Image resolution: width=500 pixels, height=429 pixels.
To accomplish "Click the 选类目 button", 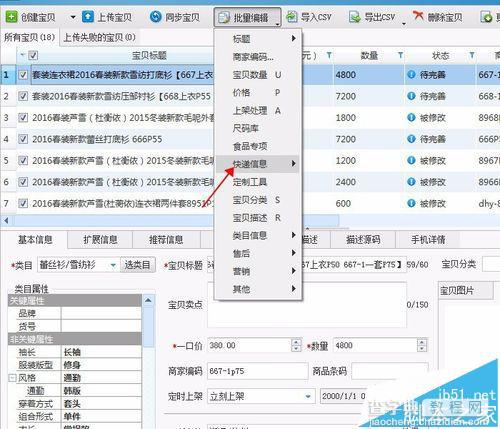I will click(x=138, y=265).
